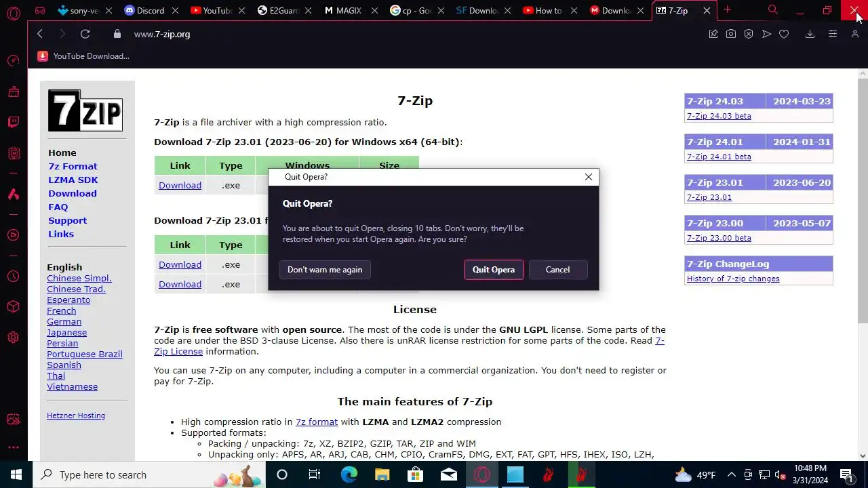View site security padlock info

[x=117, y=34]
